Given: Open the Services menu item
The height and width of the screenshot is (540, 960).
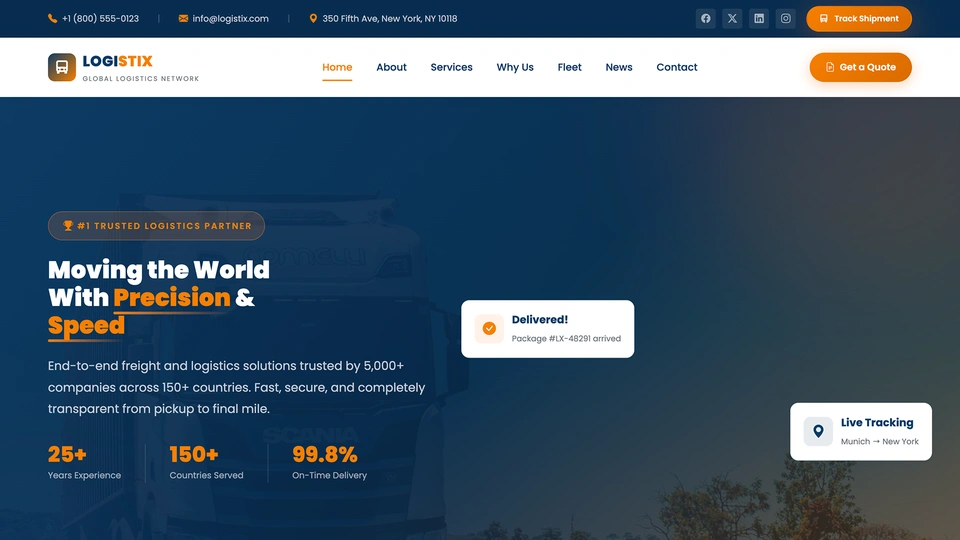Looking at the screenshot, I should click(451, 67).
